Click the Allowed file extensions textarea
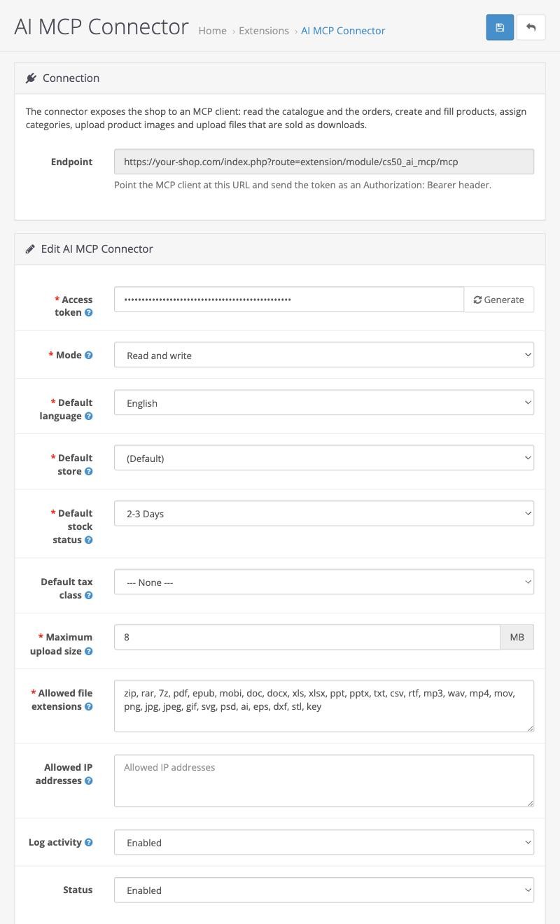 coord(324,706)
